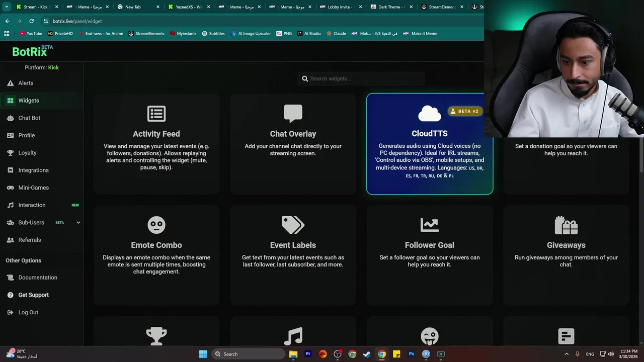Click the taskbar Search box
This screenshot has width=644, height=362.
248,354
